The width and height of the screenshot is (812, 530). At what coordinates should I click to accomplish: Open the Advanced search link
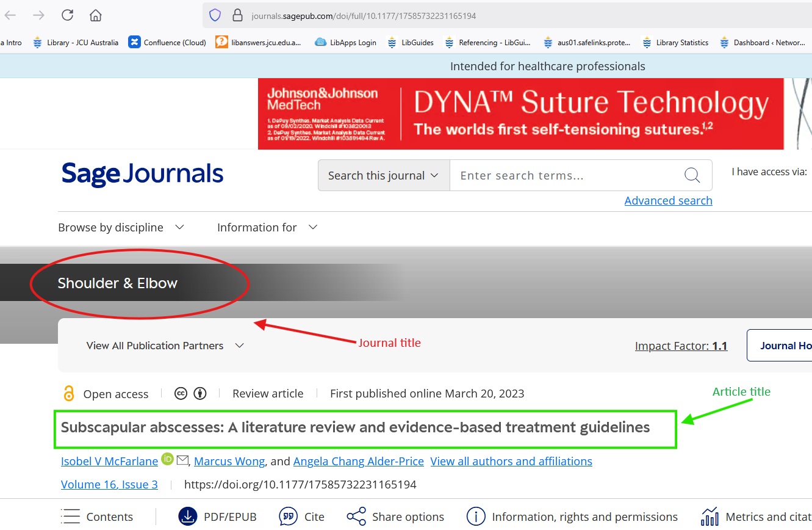668,200
